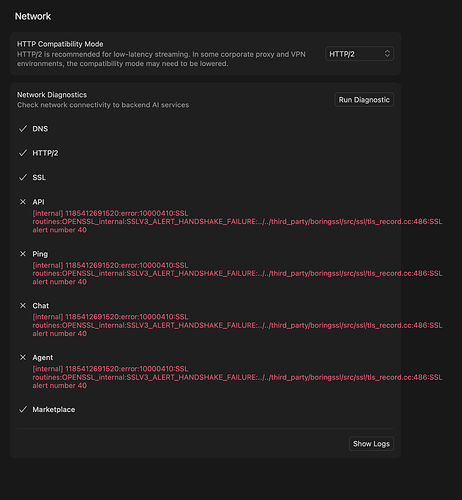462x500 pixels.
Task: Click the Marketplace checkmark icon
Action: pyautogui.click(x=23, y=409)
